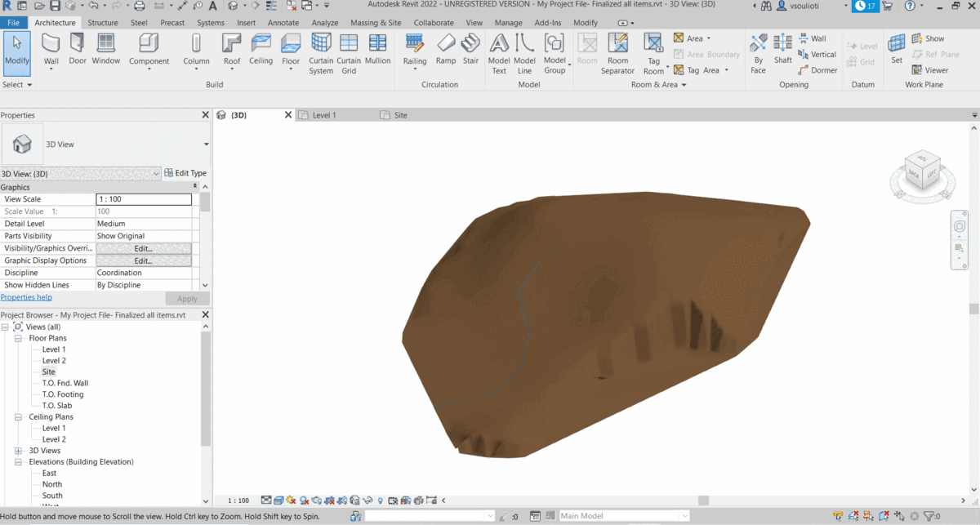
Task: Open the Wall opening tool
Action: 813,38
